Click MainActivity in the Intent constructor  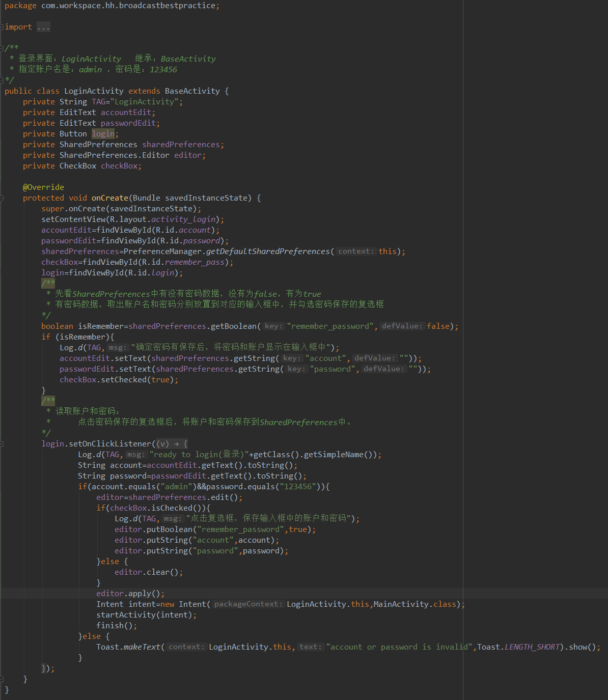[x=401, y=604]
